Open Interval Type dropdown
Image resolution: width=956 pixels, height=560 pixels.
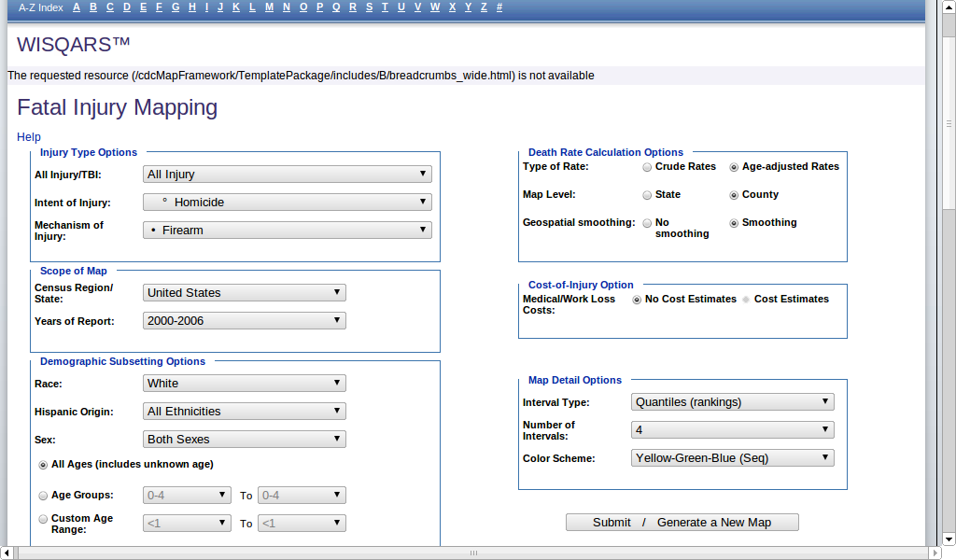pyautogui.click(x=731, y=401)
